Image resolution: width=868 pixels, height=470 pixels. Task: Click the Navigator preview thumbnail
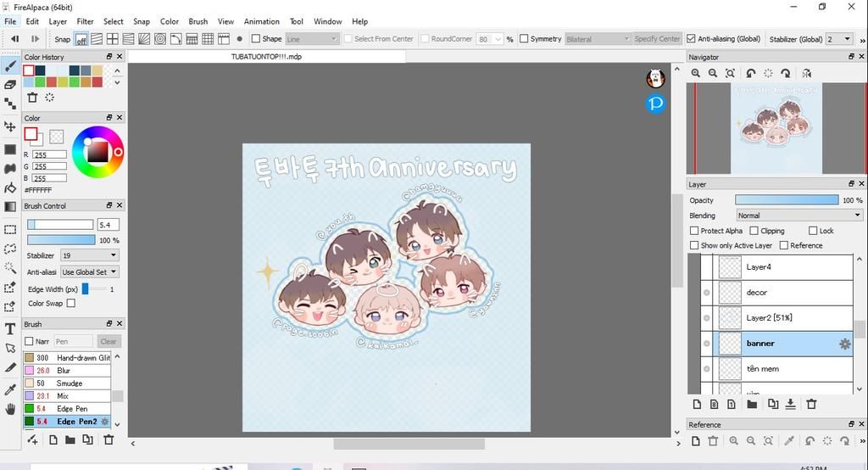776,129
